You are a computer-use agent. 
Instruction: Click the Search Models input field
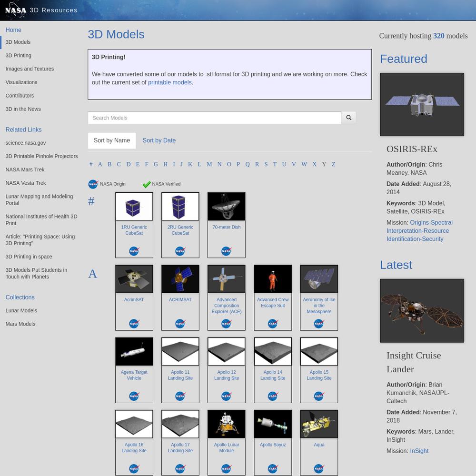pos(214,118)
